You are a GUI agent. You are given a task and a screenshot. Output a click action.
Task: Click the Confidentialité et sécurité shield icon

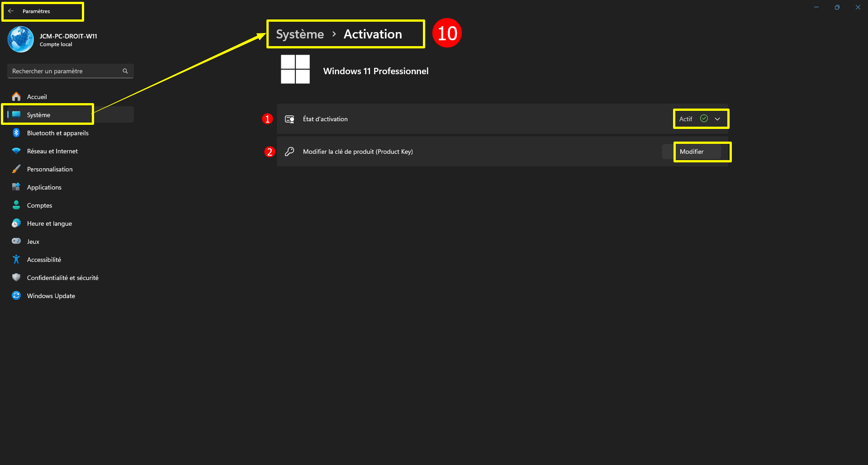point(16,277)
